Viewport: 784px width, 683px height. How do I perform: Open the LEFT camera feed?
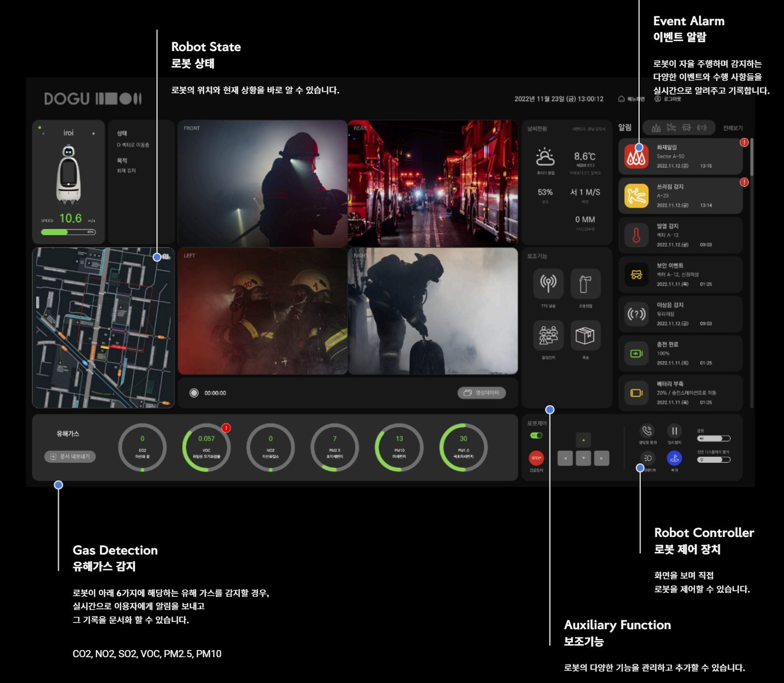pyautogui.click(x=262, y=311)
